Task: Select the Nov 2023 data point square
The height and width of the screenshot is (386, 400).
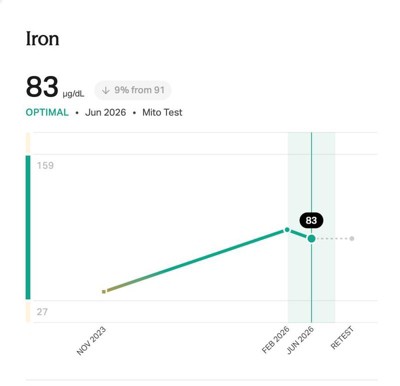Action: point(104,292)
